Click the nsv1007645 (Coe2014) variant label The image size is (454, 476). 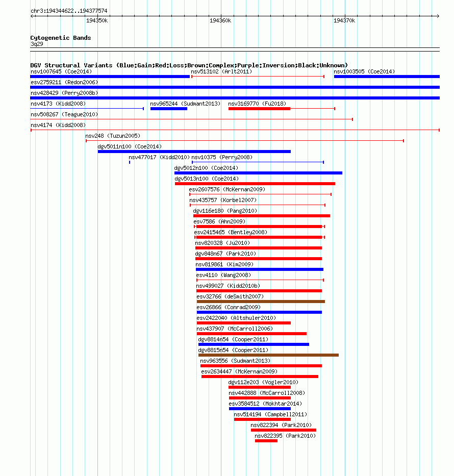tap(61, 71)
